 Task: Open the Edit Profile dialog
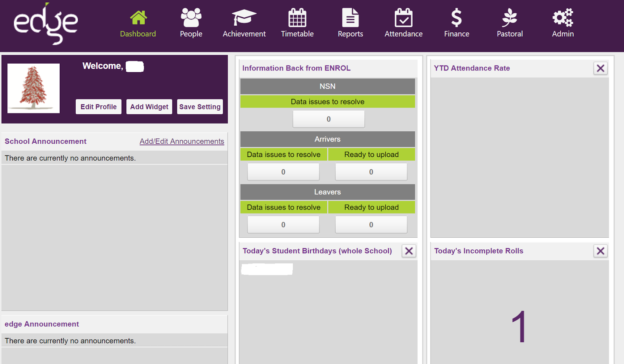pyautogui.click(x=98, y=106)
